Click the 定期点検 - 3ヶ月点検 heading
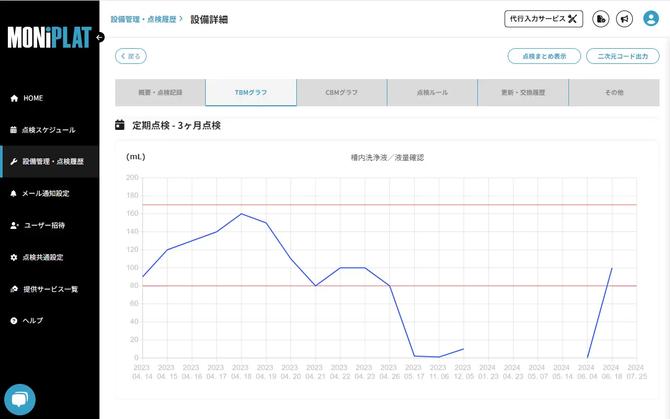The width and height of the screenshot is (670, 419). point(176,125)
